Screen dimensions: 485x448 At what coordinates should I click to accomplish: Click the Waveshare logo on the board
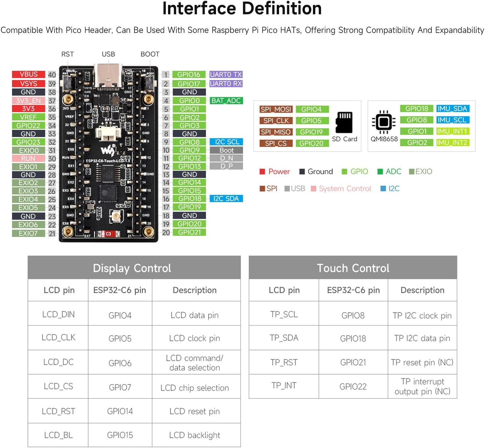point(109,150)
